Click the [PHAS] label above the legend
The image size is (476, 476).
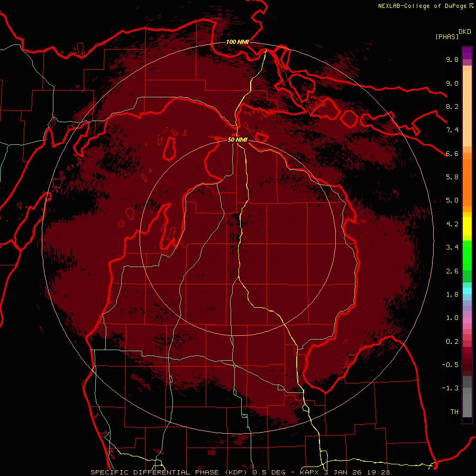coord(447,36)
